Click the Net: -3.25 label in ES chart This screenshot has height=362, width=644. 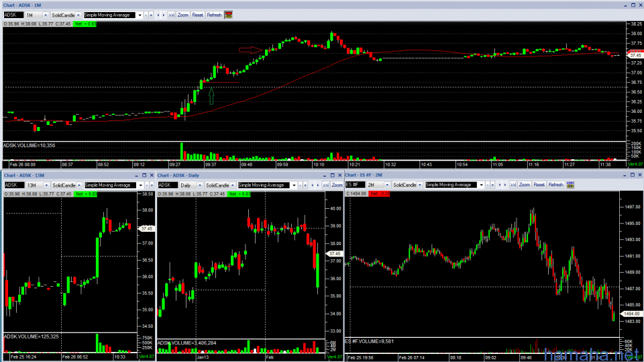point(379,193)
